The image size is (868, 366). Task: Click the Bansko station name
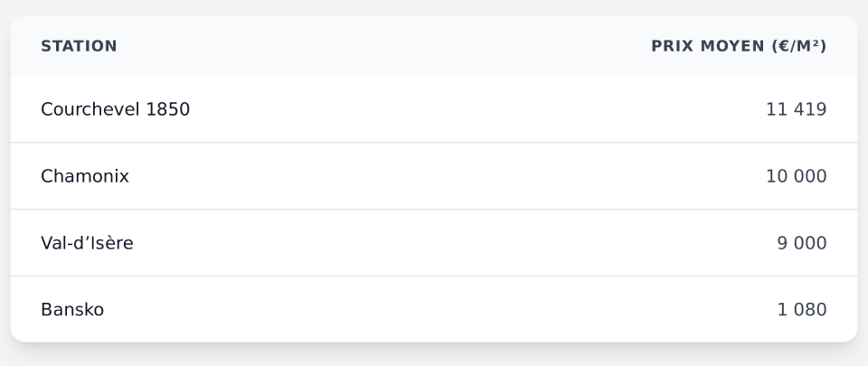click(72, 310)
